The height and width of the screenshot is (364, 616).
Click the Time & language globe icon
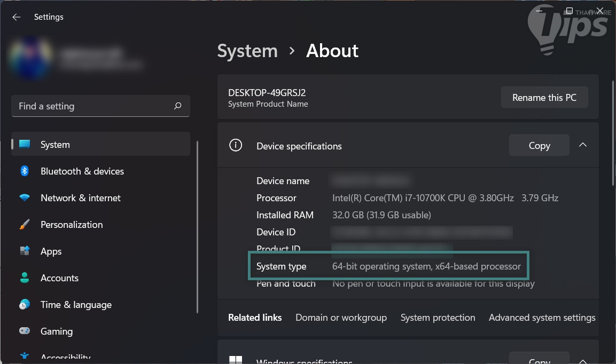(25, 305)
